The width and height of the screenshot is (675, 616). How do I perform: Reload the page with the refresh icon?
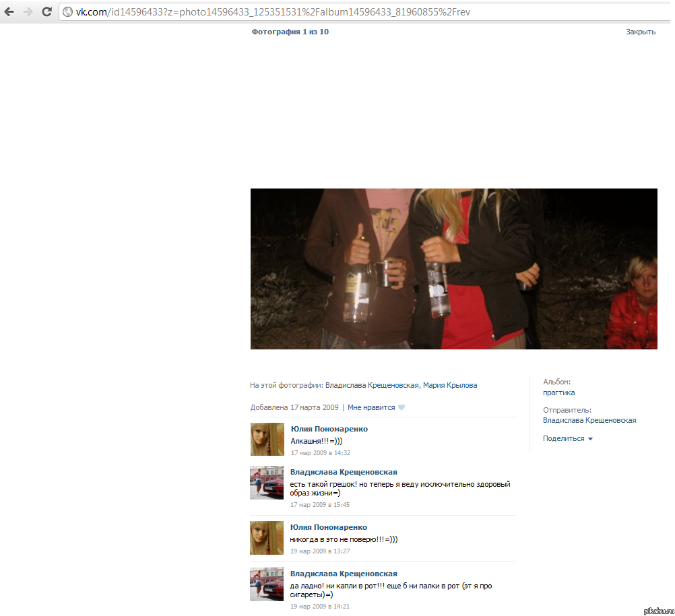click(46, 11)
